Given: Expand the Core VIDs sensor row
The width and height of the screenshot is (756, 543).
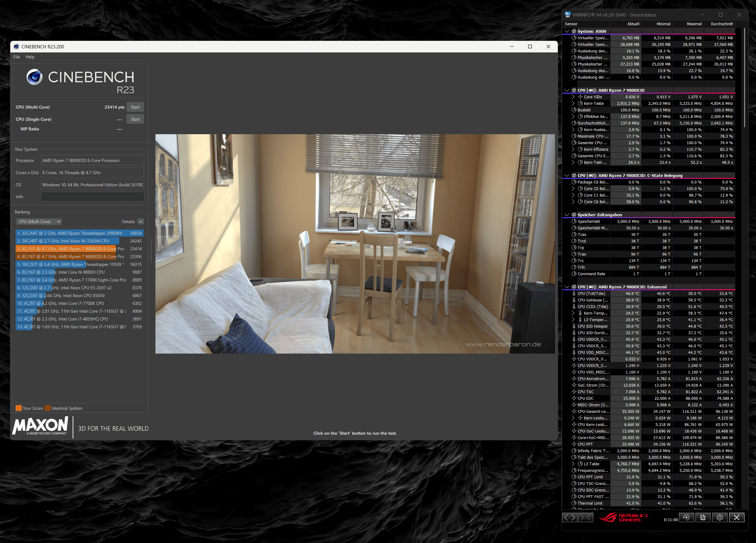Looking at the screenshot, I should click(573, 97).
